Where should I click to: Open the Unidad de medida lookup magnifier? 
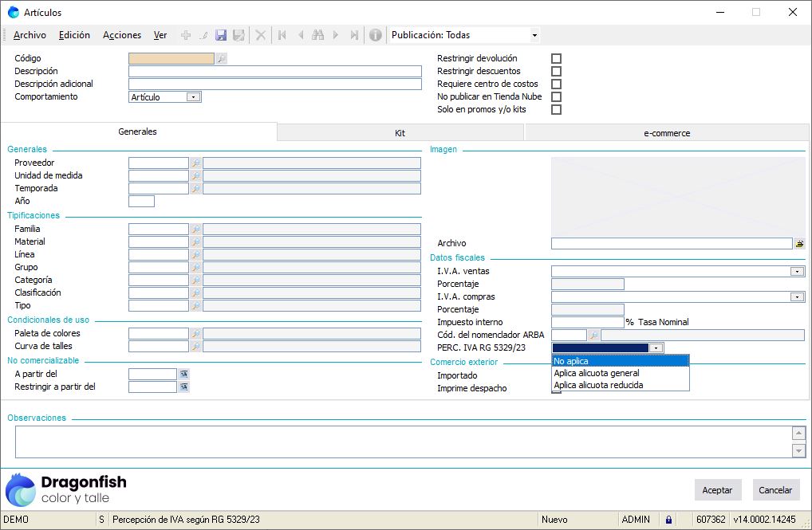(x=195, y=176)
